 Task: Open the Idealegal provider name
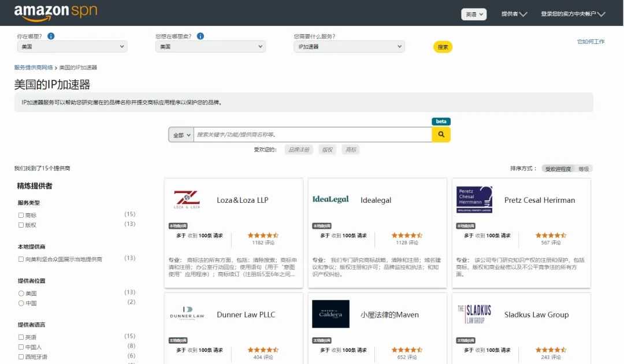point(376,200)
